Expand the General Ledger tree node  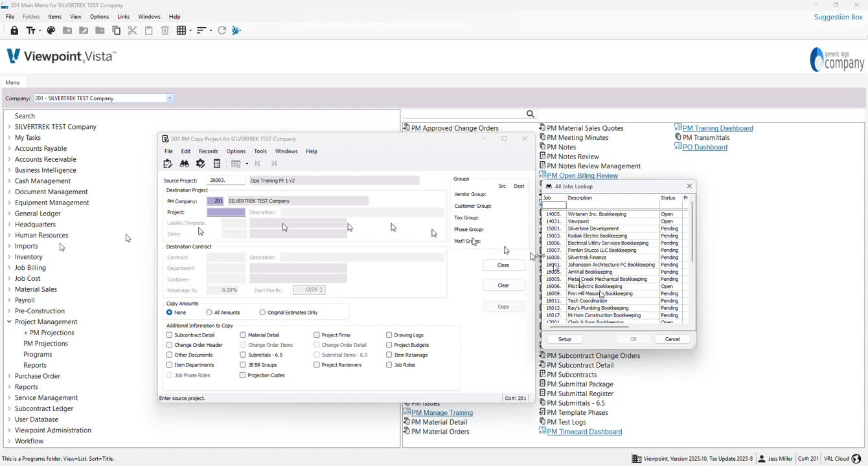click(9, 214)
